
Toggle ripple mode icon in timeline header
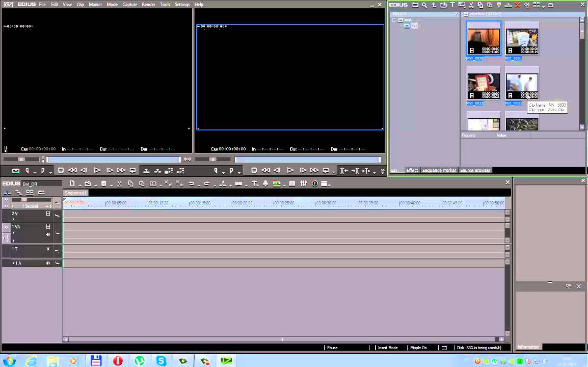18,192
